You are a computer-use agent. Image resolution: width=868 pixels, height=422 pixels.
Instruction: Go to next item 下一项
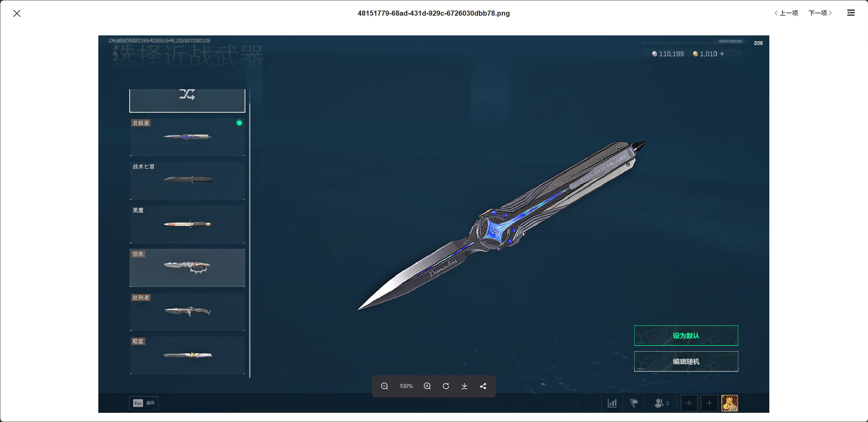(x=820, y=13)
